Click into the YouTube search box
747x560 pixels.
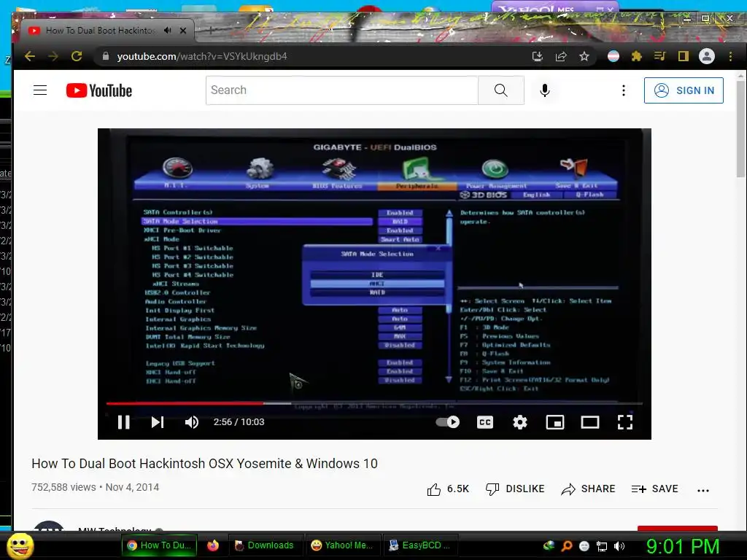click(x=342, y=90)
